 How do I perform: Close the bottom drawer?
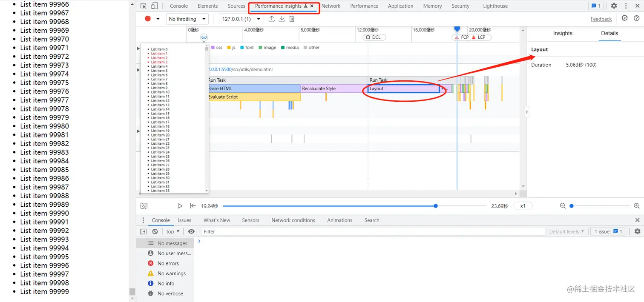(x=637, y=220)
